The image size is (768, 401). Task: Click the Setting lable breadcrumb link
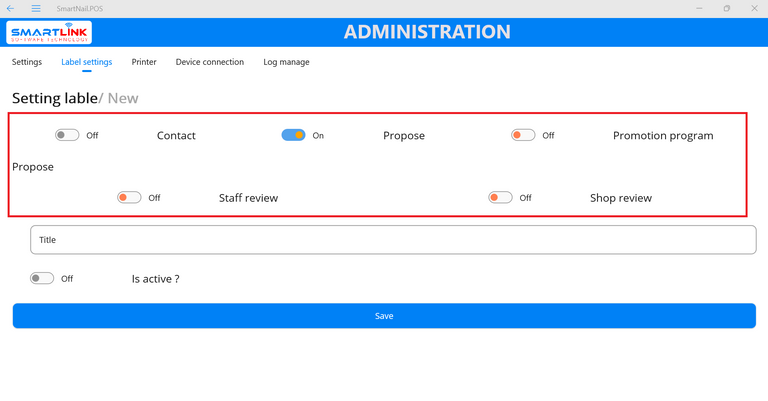[53, 98]
